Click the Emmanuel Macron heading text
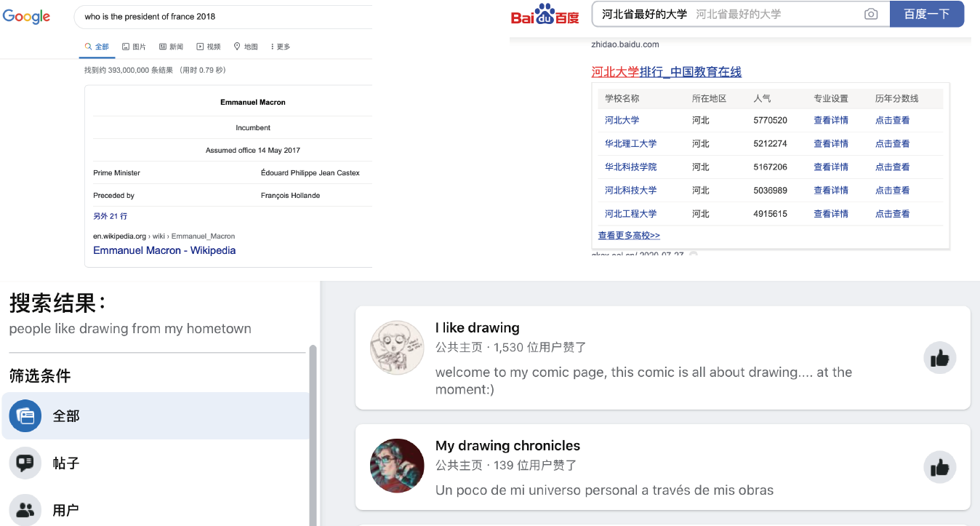Image resolution: width=980 pixels, height=526 pixels. (253, 103)
